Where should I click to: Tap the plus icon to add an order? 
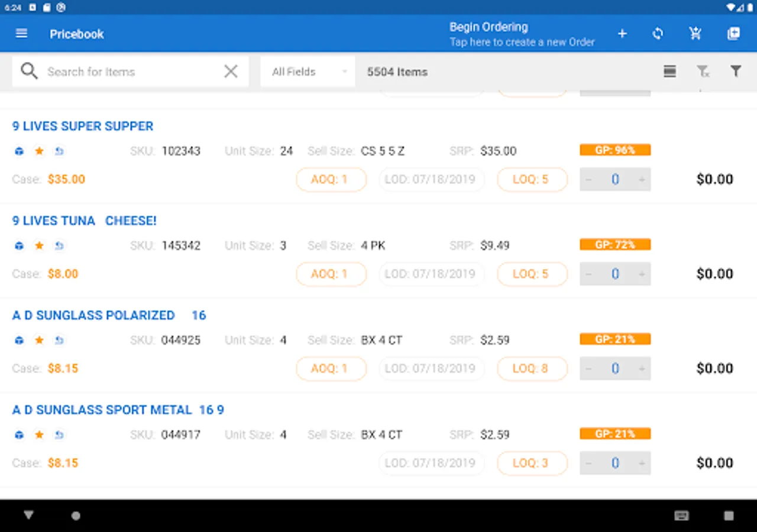pyautogui.click(x=622, y=34)
